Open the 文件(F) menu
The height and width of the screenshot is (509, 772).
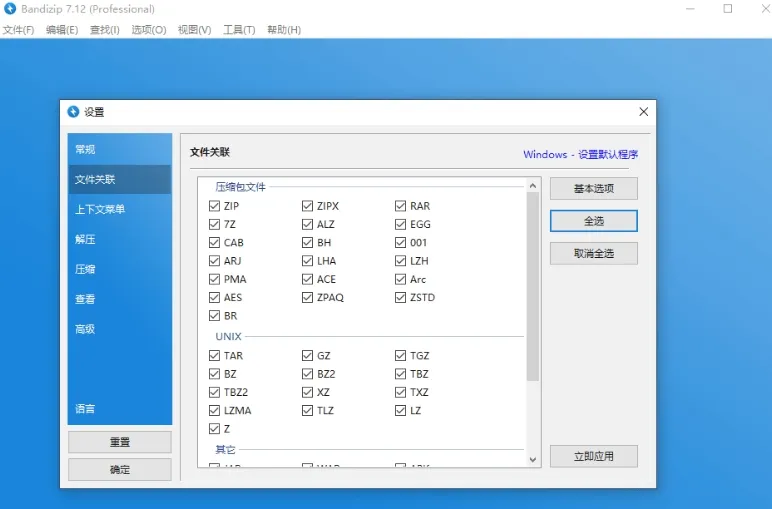pyautogui.click(x=19, y=30)
